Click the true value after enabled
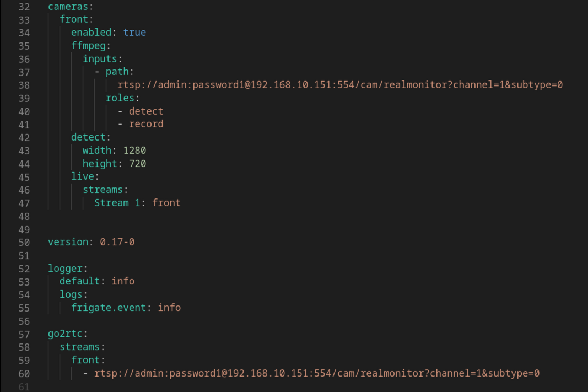Image resolution: width=588 pixels, height=392 pixels. point(134,33)
